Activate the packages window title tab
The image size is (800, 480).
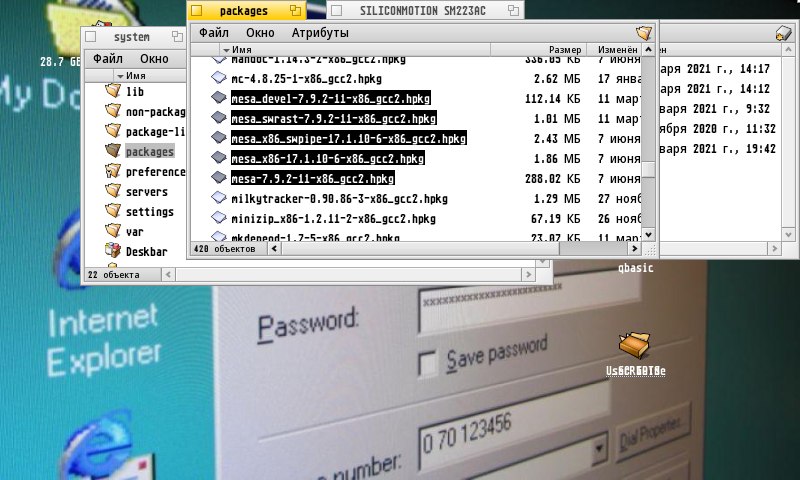click(x=247, y=10)
